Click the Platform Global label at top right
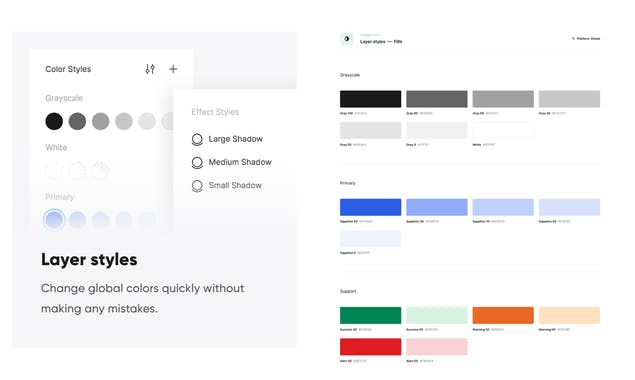 click(x=586, y=38)
